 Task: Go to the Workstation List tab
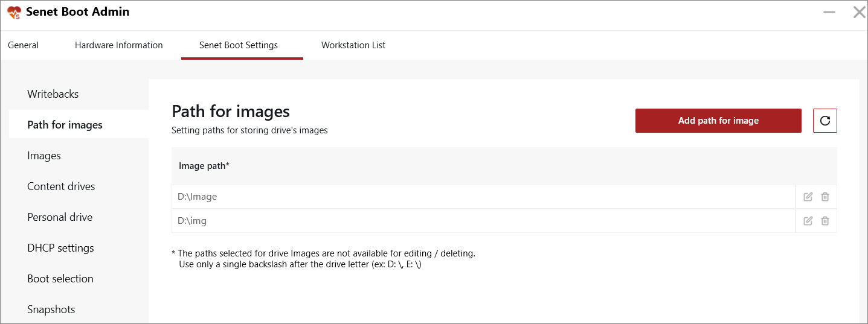coord(353,45)
